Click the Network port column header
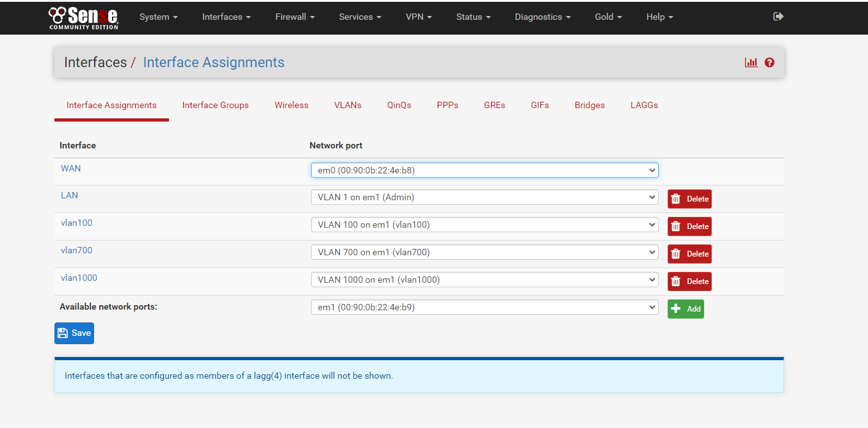 click(336, 145)
